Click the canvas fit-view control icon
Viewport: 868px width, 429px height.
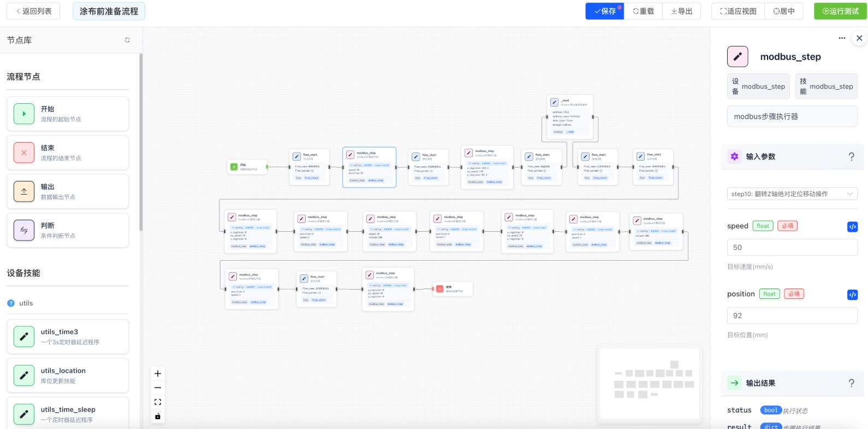point(158,402)
